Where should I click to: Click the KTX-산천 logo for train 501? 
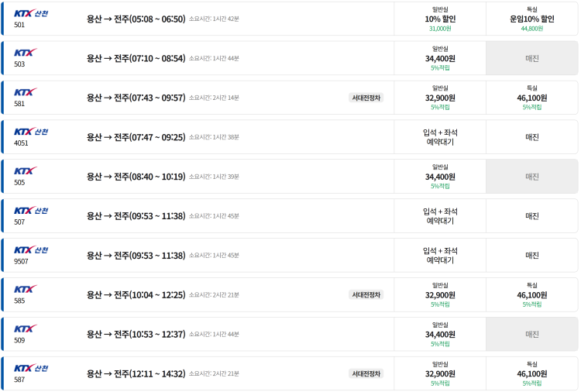click(x=31, y=13)
